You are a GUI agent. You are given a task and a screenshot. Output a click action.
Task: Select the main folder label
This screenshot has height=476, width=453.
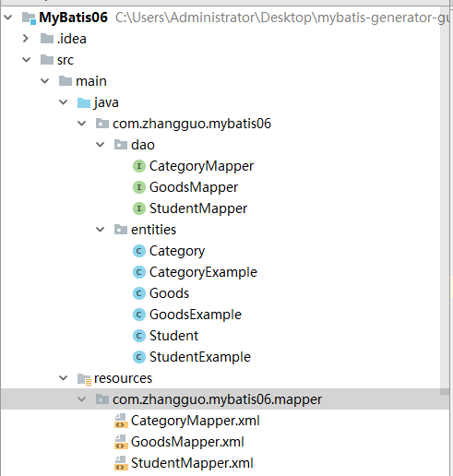pos(91,81)
